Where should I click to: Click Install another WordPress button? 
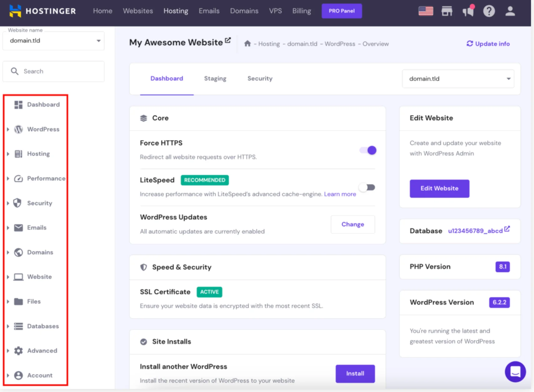click(355, 374)
